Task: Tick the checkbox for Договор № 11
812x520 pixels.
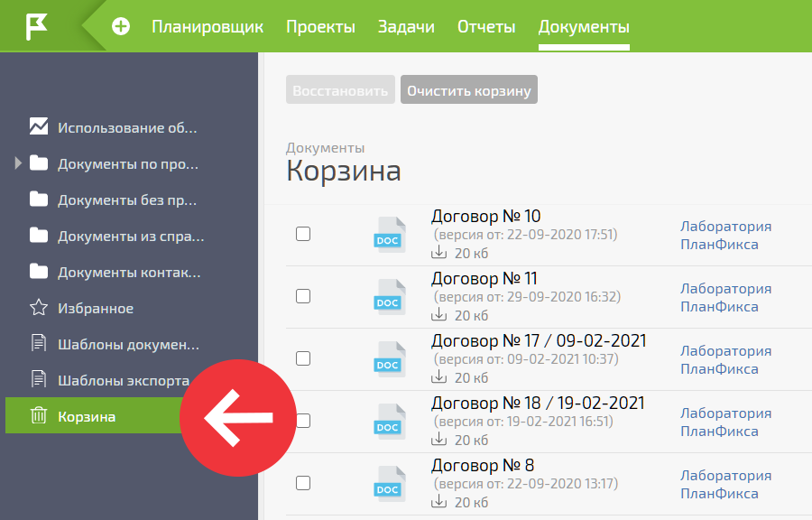Action: pyautogui.click(x=303, y=296)
